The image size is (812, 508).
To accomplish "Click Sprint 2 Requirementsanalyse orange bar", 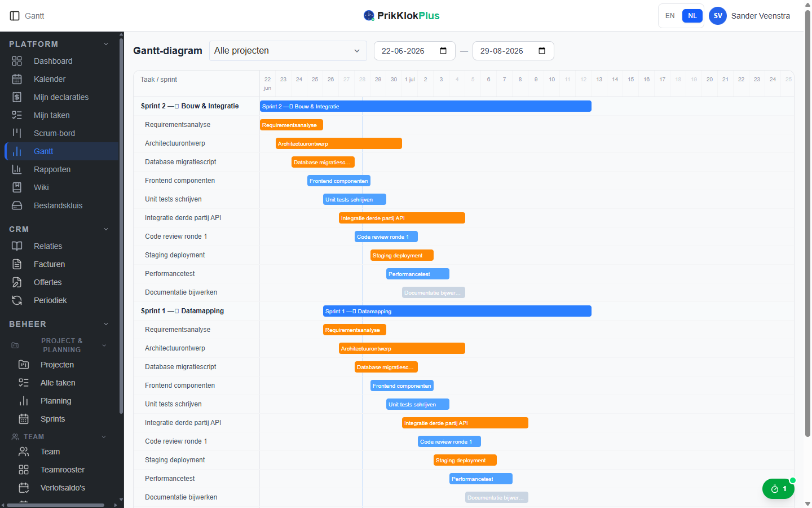I will (292, 125).
